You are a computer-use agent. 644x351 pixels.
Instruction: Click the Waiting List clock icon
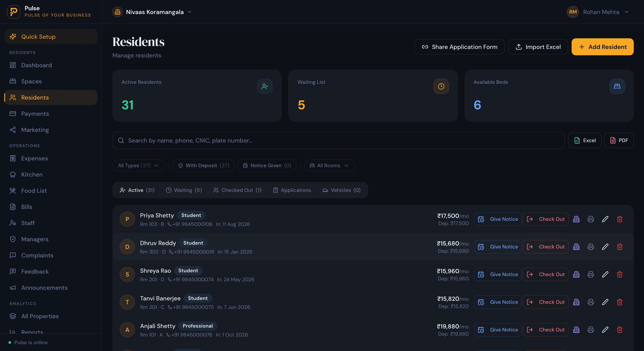coord(441,86)
